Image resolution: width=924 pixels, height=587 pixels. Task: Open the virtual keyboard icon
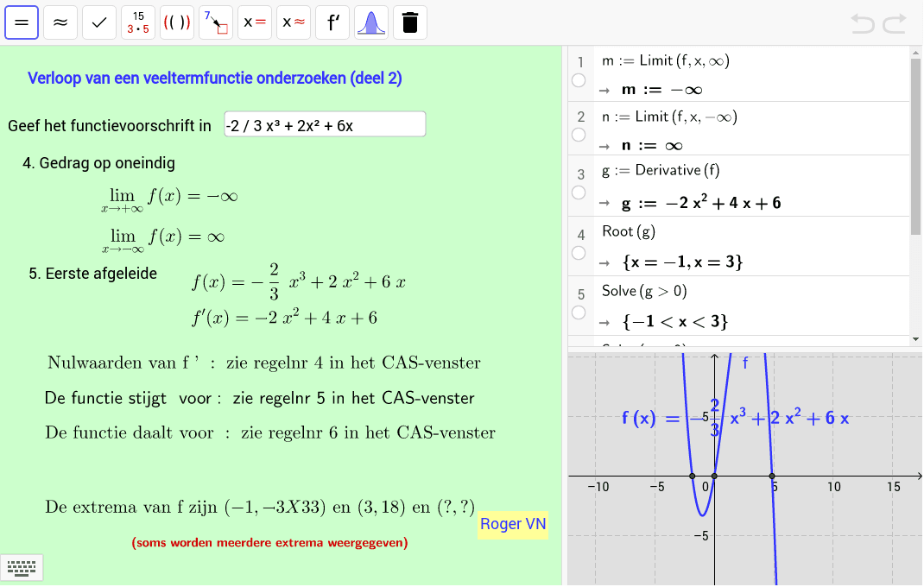tap(22, 568)
